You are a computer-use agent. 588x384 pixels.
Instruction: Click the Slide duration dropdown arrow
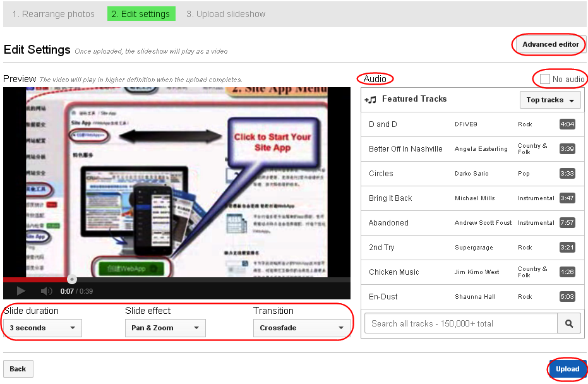pos(73,328)
